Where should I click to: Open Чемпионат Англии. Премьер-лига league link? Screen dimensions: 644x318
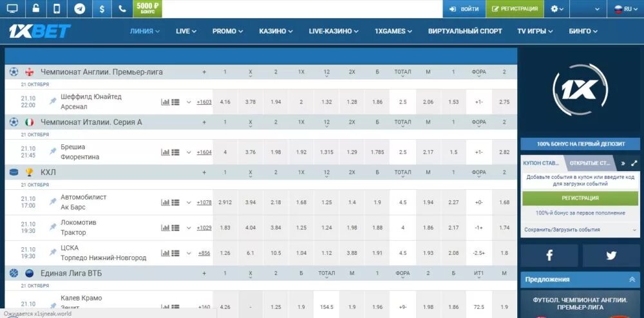click(x=102, y=72)
